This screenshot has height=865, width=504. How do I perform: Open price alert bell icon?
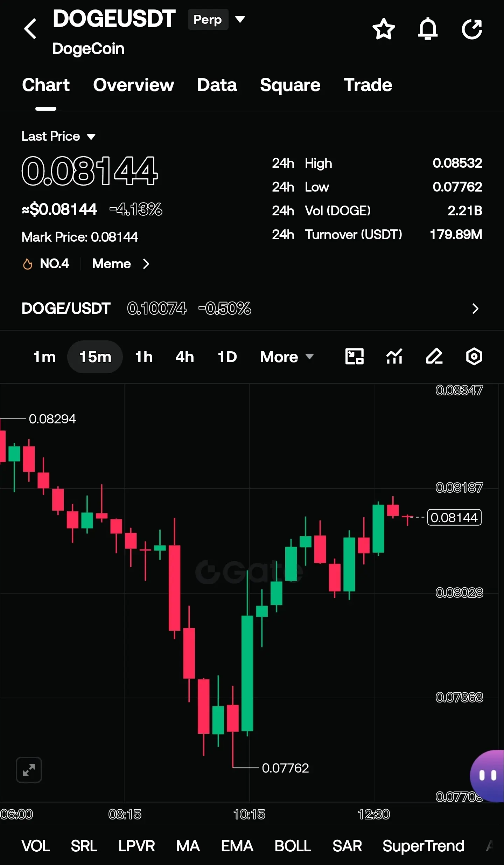(x=428, y=29)
